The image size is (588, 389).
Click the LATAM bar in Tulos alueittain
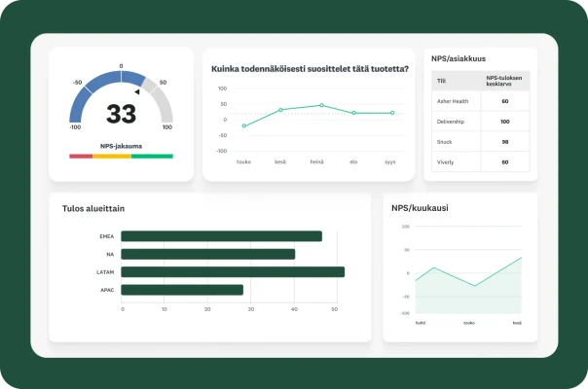click(x=233, y=271)
